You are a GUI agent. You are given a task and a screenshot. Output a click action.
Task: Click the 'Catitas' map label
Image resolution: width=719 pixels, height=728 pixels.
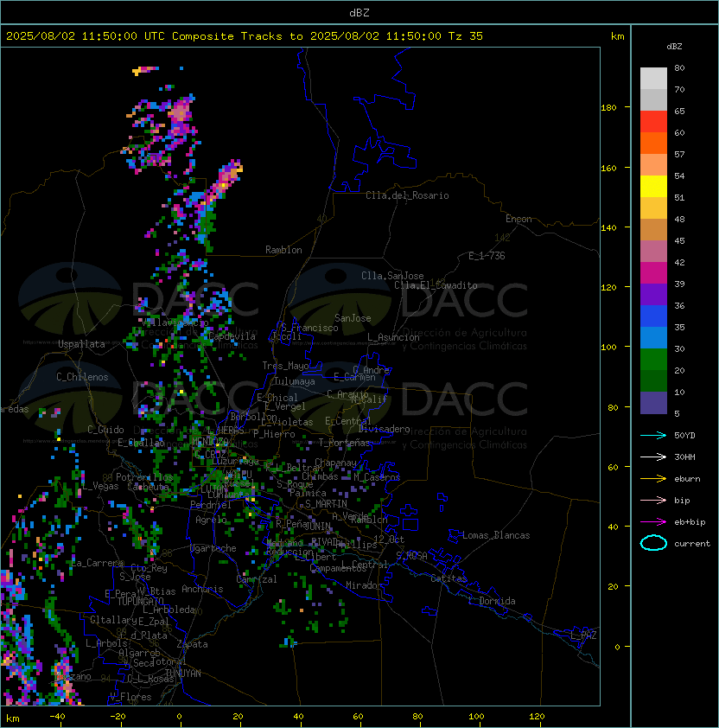pos(449,578)
